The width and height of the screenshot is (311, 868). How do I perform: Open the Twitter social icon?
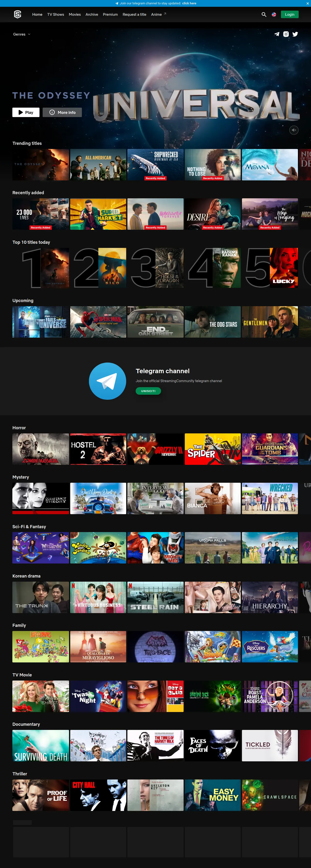295,34
